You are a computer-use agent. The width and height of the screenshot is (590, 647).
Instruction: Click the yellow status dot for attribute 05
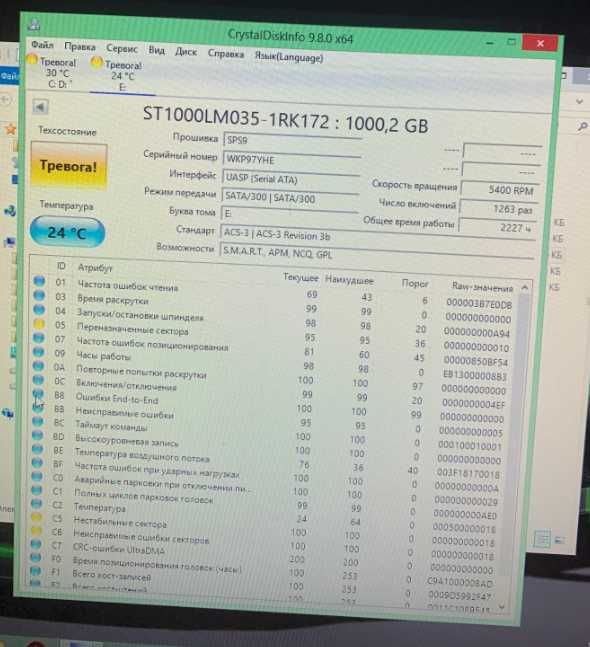click(x=39, y=324)
